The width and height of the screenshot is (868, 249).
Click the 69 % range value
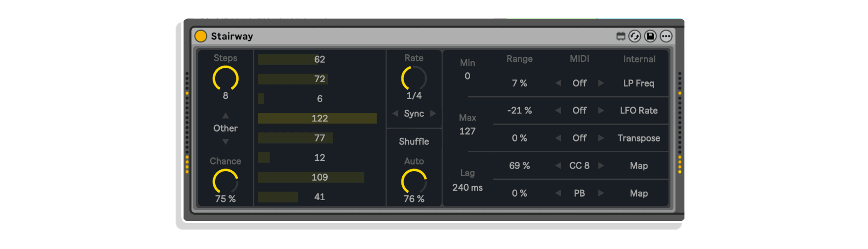click(519, 166)
